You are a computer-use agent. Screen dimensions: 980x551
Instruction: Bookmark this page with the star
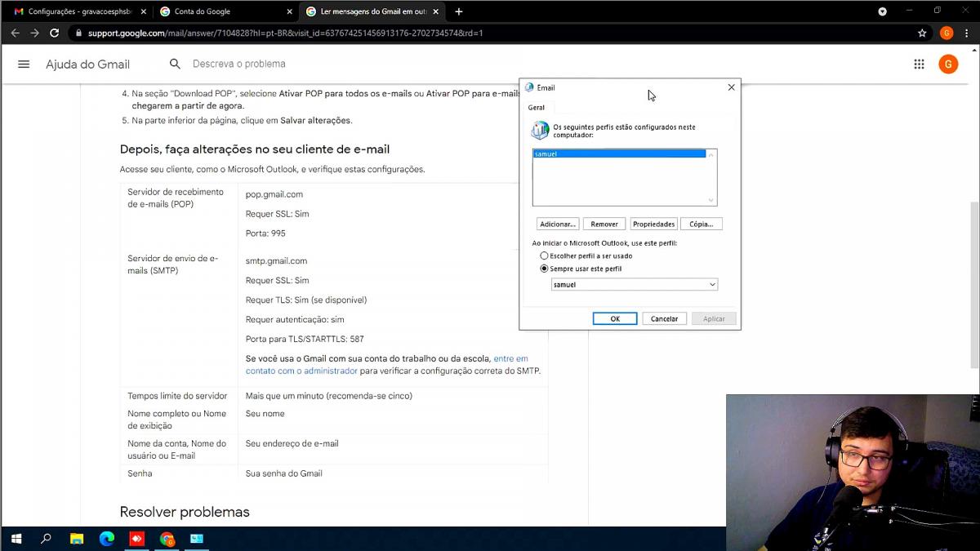point(922,33)
